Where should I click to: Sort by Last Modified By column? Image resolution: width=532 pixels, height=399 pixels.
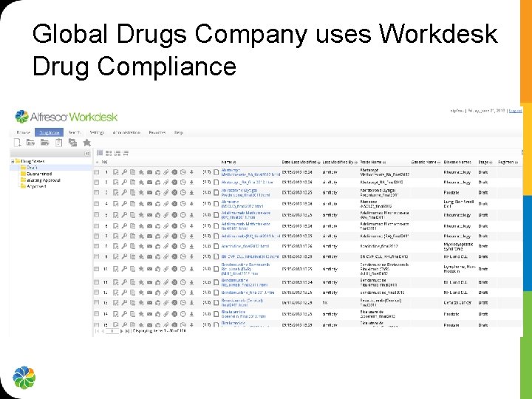(x=340, y=163)
